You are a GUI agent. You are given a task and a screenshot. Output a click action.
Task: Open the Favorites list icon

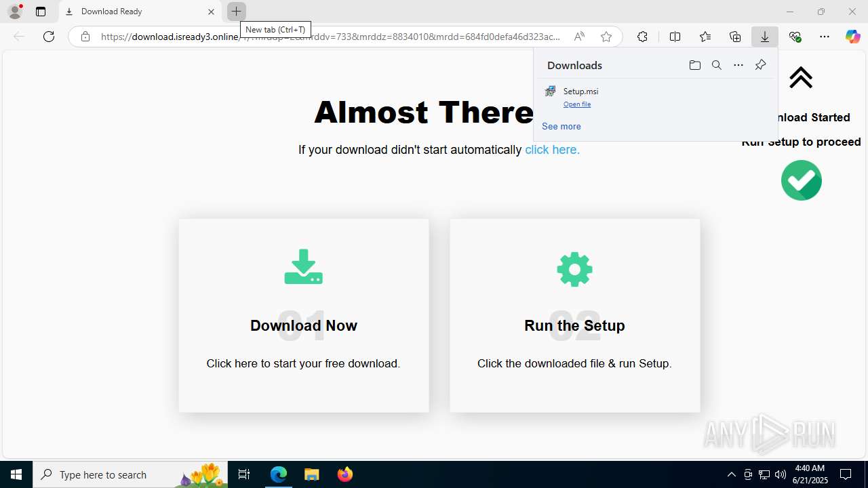pos(705,37)
